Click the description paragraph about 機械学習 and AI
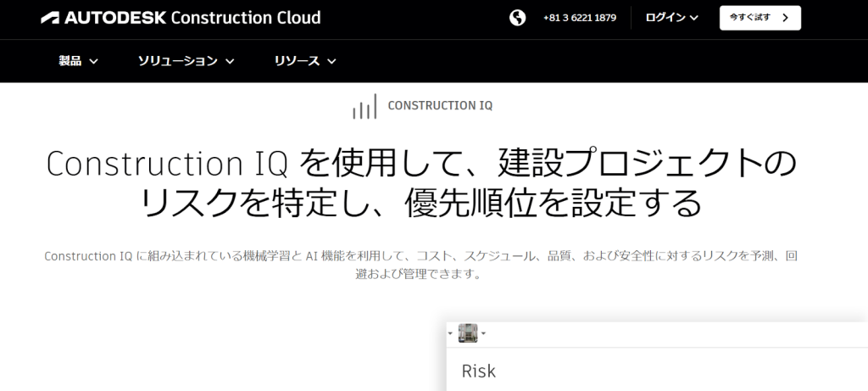868x391 pixels. pos(420,265)
